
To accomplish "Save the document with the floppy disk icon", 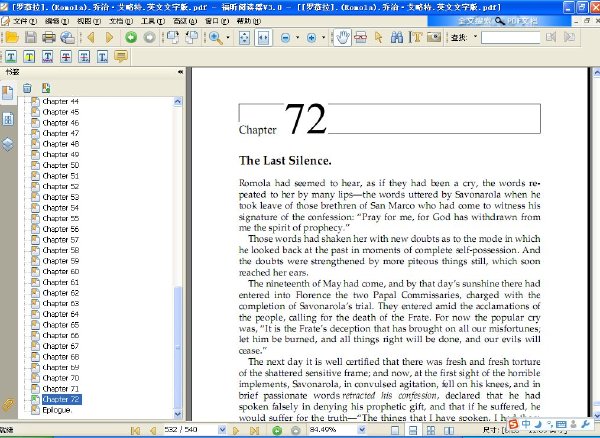I will tap(31, 37).
